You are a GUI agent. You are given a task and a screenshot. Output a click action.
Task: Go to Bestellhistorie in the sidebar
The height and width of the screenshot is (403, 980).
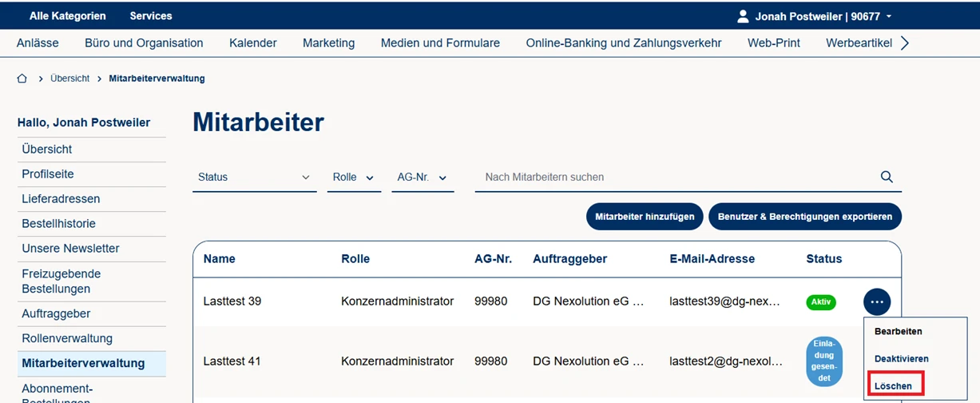58,224
